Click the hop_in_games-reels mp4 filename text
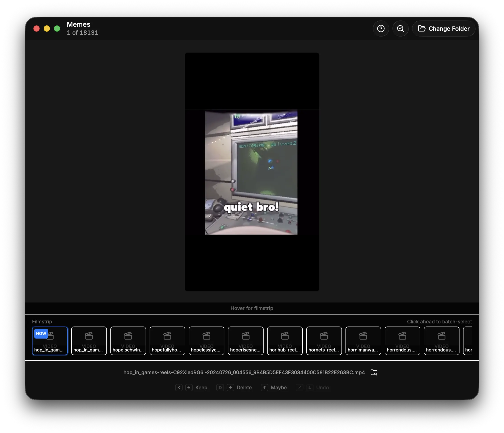The width and height of the screenshot is (504, 433). point(244,373)
